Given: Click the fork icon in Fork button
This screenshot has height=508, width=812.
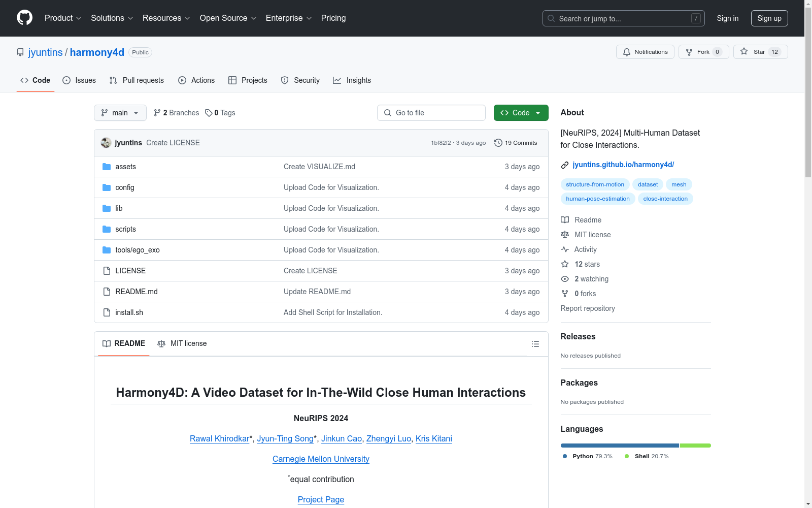Looking at the screenshot, I should [x=689, y=52].
